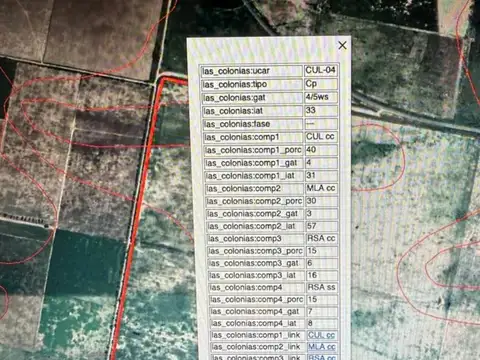The width and height of the screenshot is (480, 360).
Task: Select the comp1 value CUL cc
Action: click(x=320, y=136)
